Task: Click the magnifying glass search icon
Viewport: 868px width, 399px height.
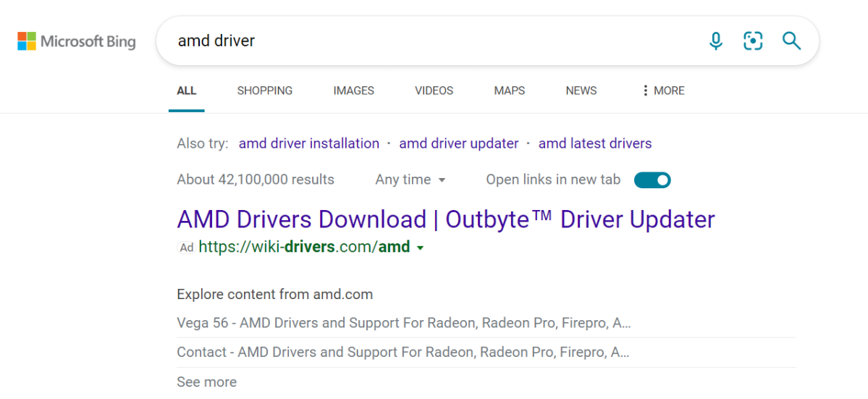Action: point(791,41)
